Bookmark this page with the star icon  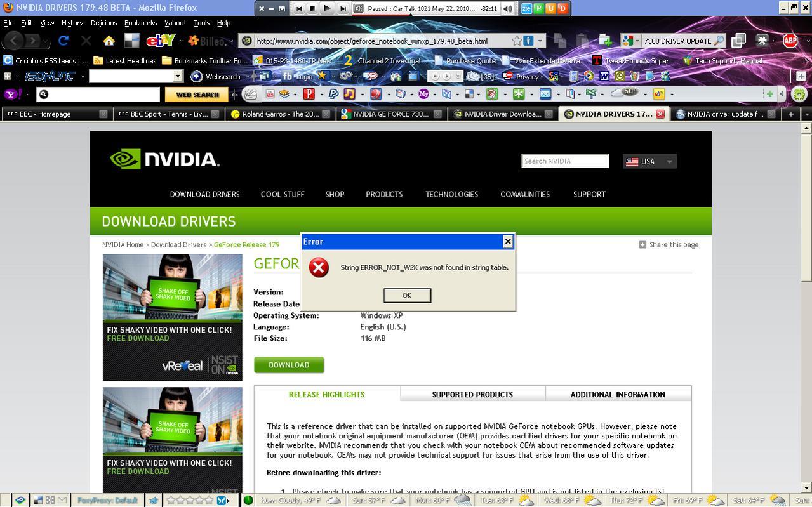click(x=517, y=41)
